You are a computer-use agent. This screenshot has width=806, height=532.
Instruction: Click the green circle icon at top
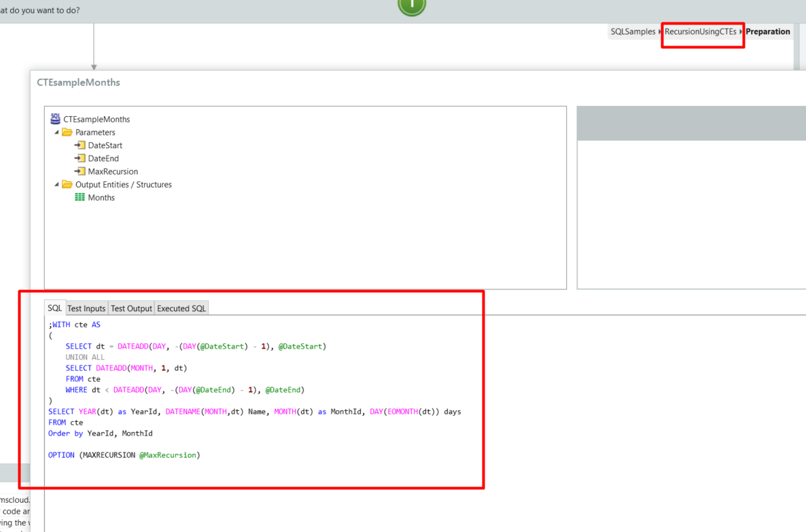click(412, 5)
